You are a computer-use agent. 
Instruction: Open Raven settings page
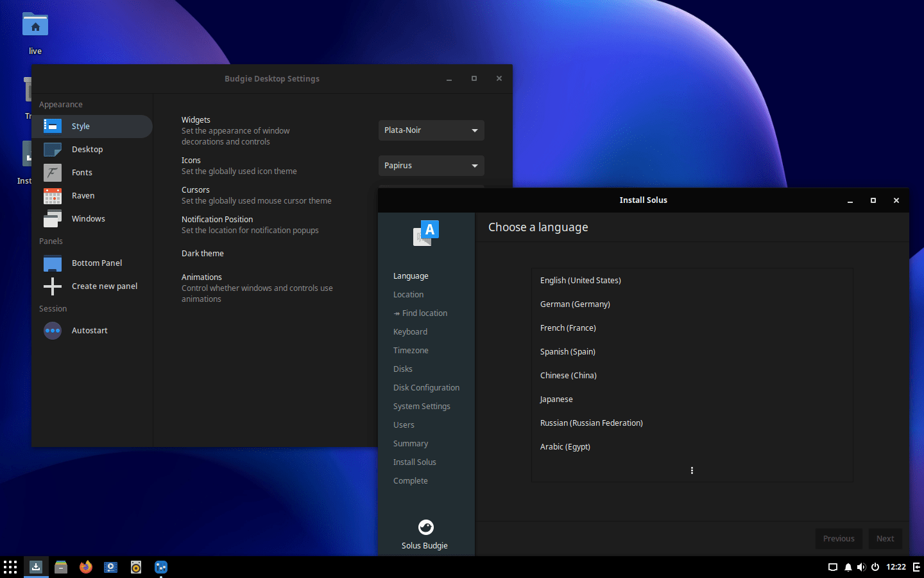click(x=92, y=196)
